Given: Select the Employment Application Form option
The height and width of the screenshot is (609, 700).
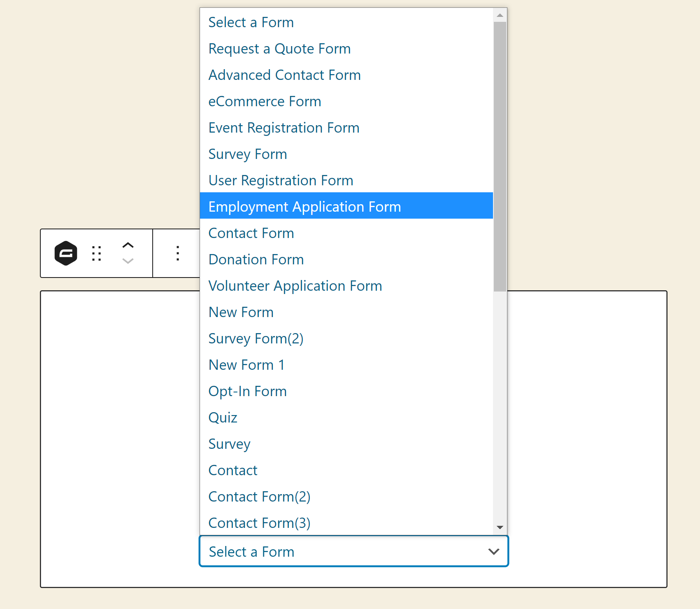Looking at the screenshot, I should tap(305, 206).
